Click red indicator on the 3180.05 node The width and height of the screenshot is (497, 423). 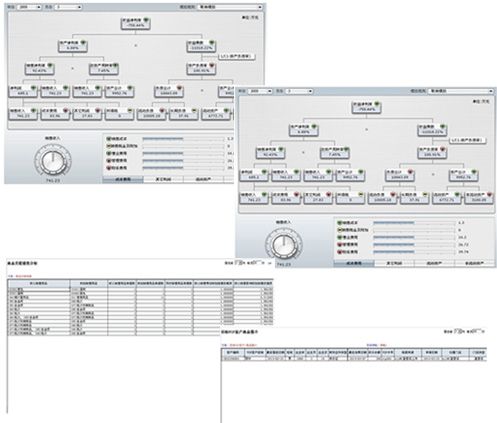[x=489, y=195]
